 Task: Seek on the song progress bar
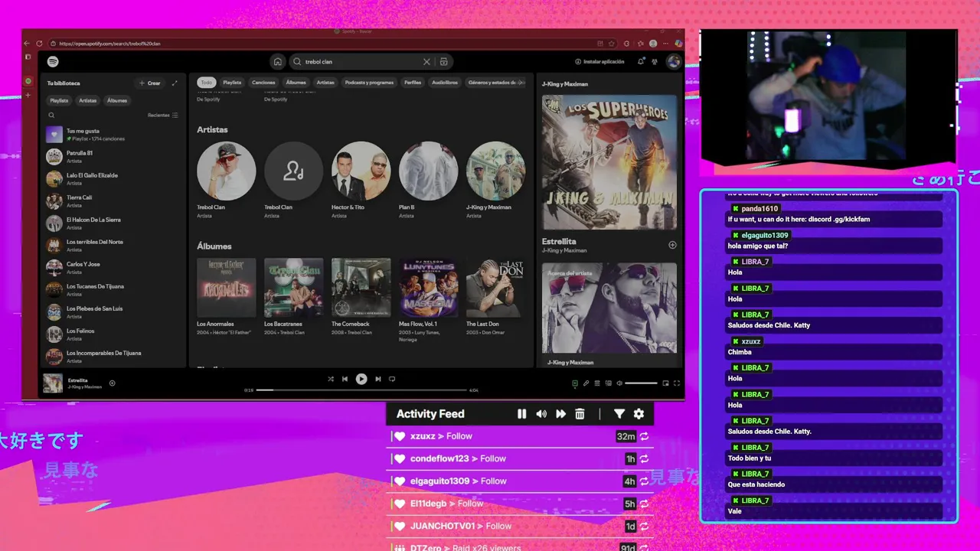coord(361,390)
